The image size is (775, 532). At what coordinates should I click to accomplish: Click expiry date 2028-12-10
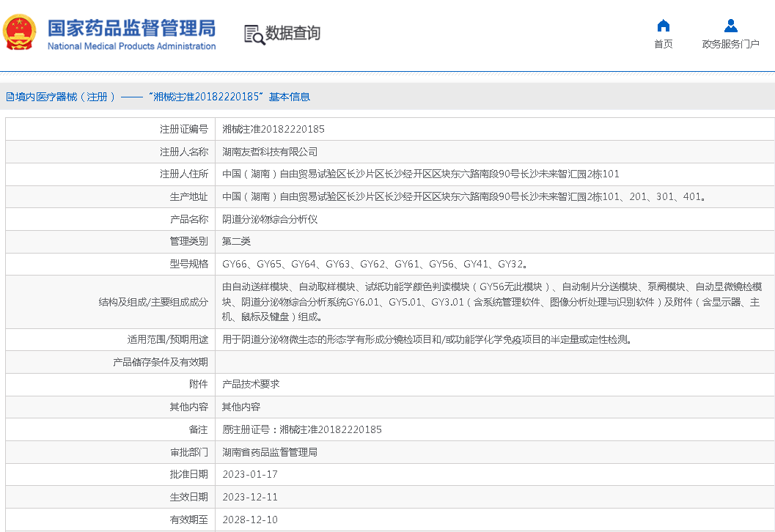coord(250,520)
